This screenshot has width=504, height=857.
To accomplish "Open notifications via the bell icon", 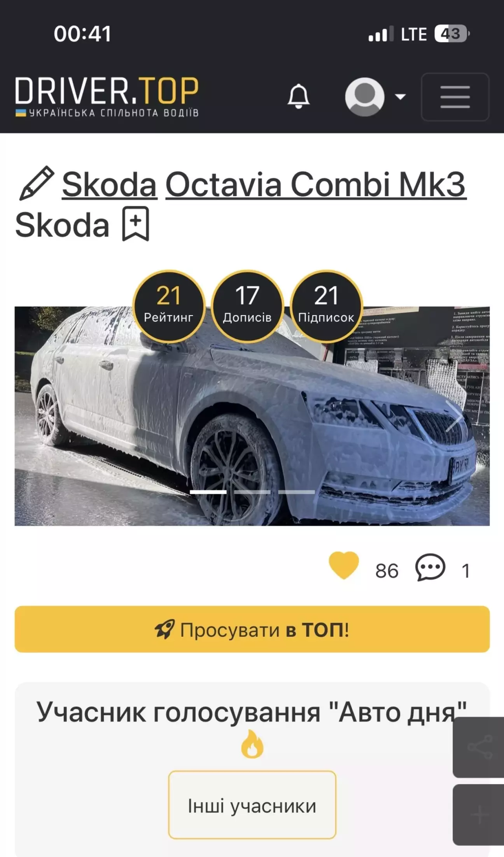I will 298,96.
